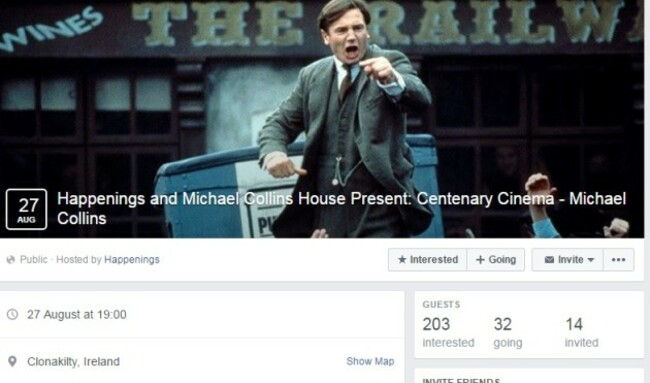The height and width of the screenshot is (383, 650).
Task: View the 14 invited guests
Action: tap(582, 332)
